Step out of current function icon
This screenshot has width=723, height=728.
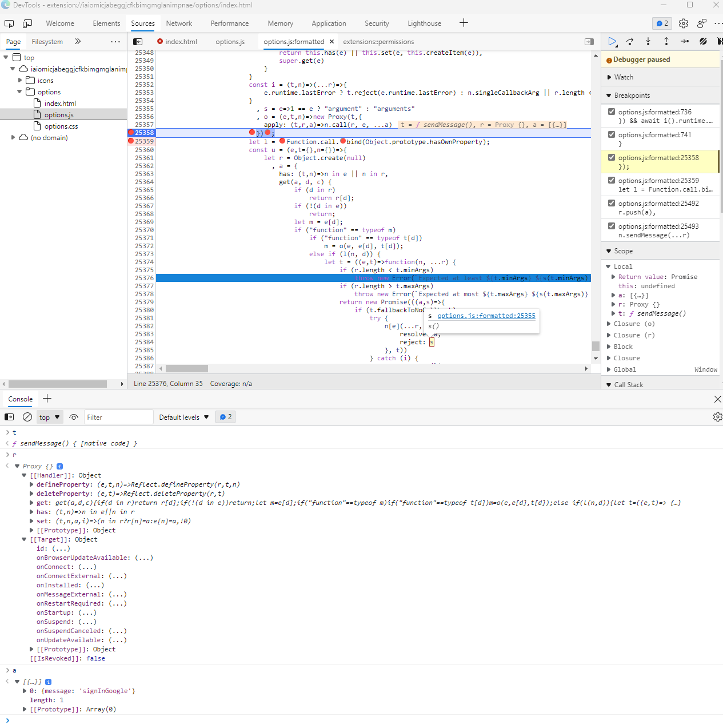click(x=666, y=41)
